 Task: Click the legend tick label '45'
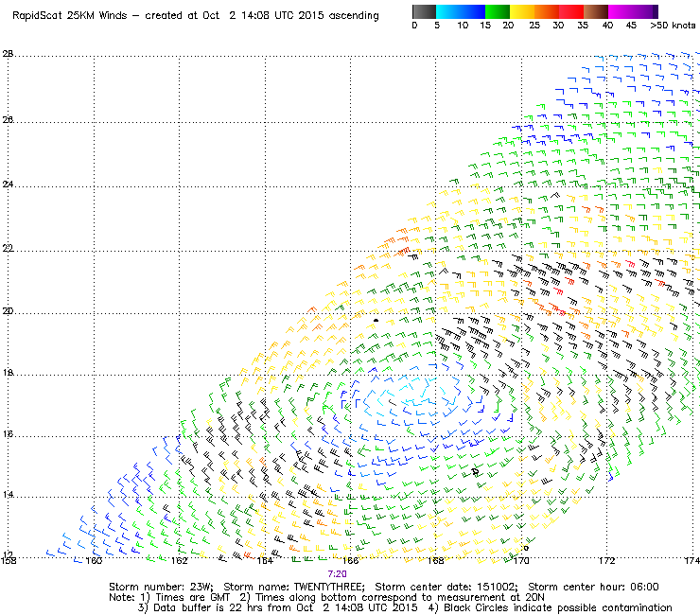tap(631, 26)
